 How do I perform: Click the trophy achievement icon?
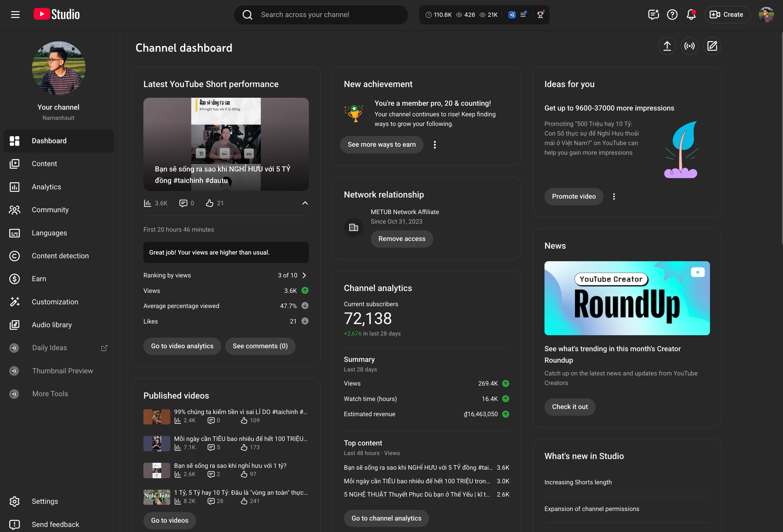tap(354, 113)
